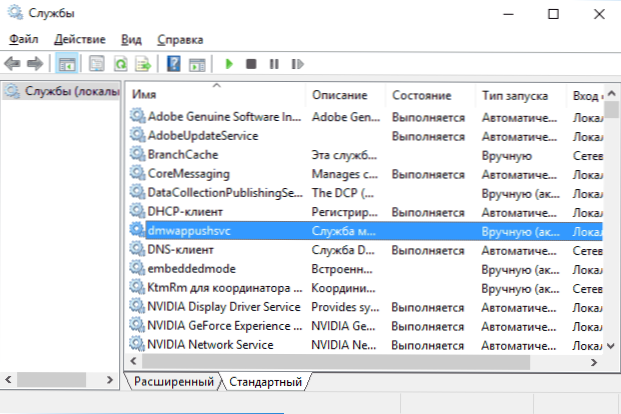Go forward with the toolbar forward arrow
The width and height of the screenshot is (621, 414).
(x=35, y=64)
